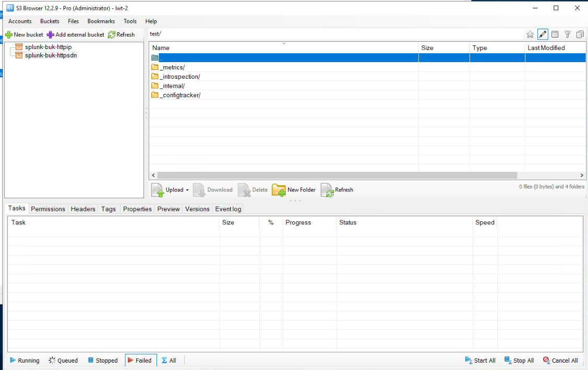Switch to the Permissions tab
588x370 pixels.
click(x=48, y=209)
